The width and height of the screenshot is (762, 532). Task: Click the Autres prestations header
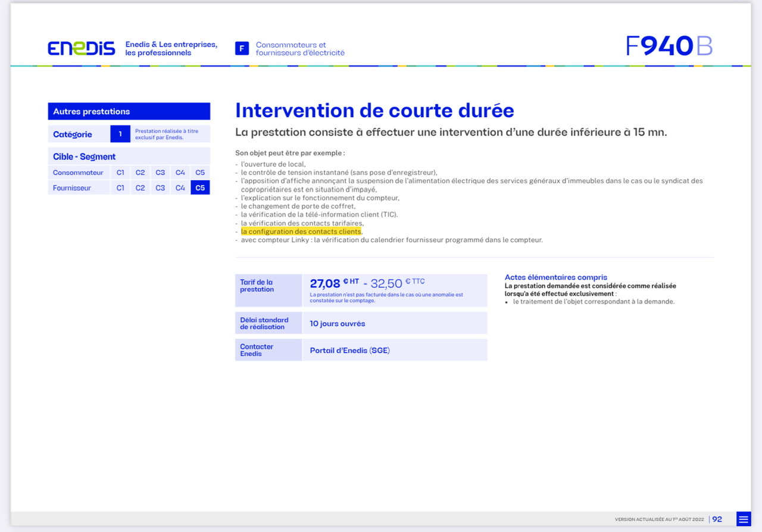pyautogui.click(x=129, y=111)
